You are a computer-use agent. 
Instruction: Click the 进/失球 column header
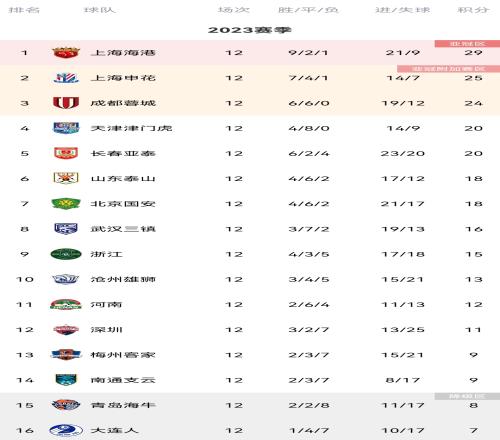[403, 10]
